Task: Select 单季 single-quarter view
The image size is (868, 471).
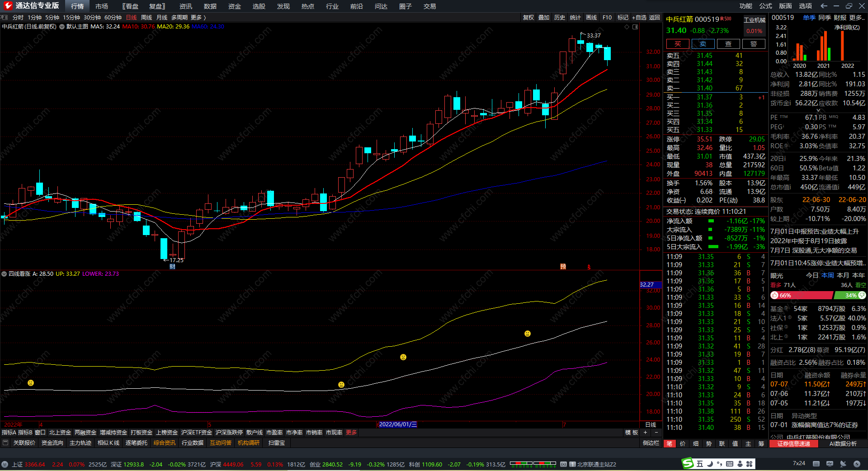Action: [809, 18]
